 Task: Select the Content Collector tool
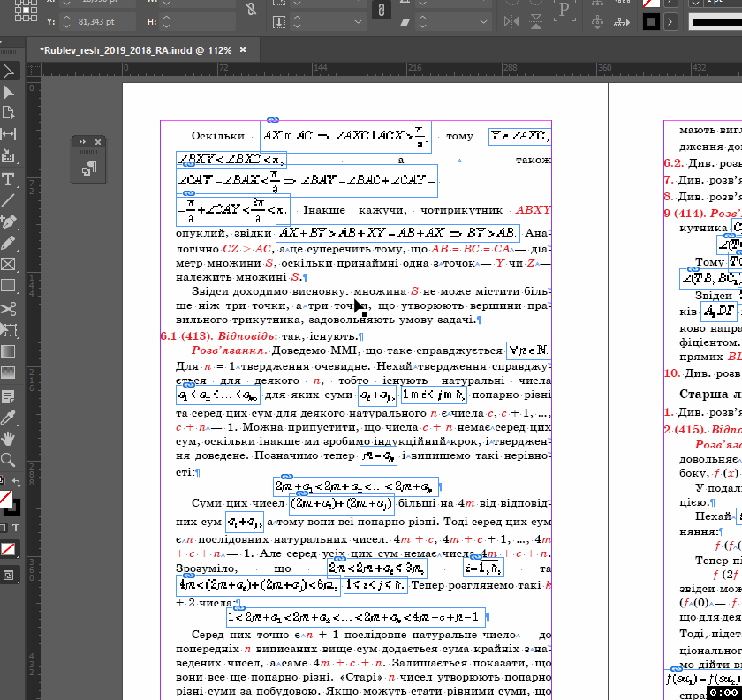[9, 155]
